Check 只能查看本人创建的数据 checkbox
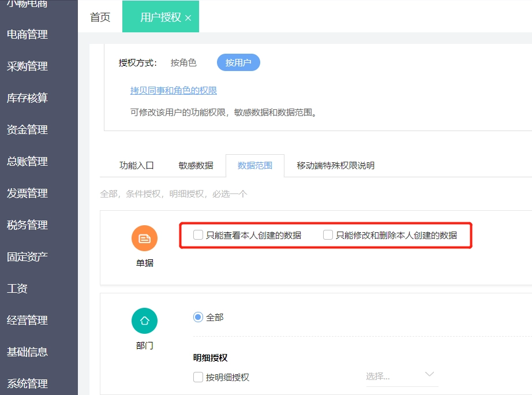The image size is (532, 395). [198, 234]
